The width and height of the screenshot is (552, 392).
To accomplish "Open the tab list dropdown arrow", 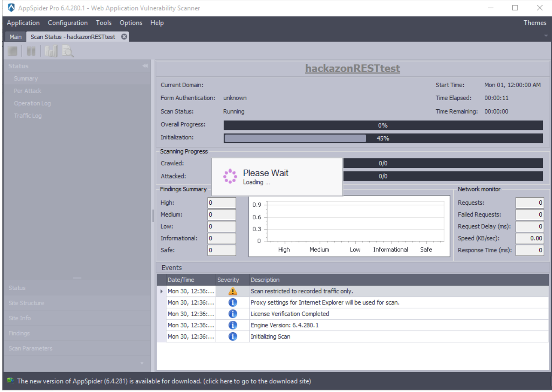I will (546, 36).
